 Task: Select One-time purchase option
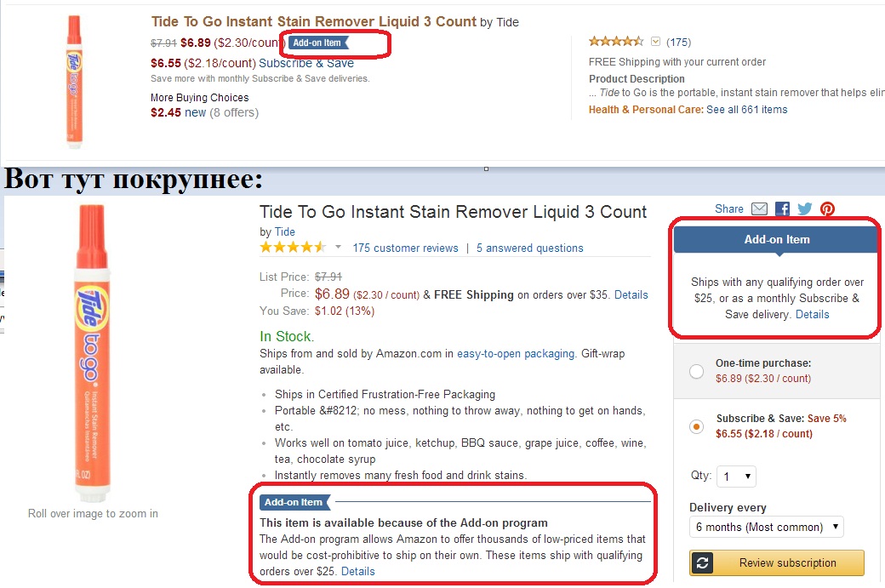tap(697, 371)
